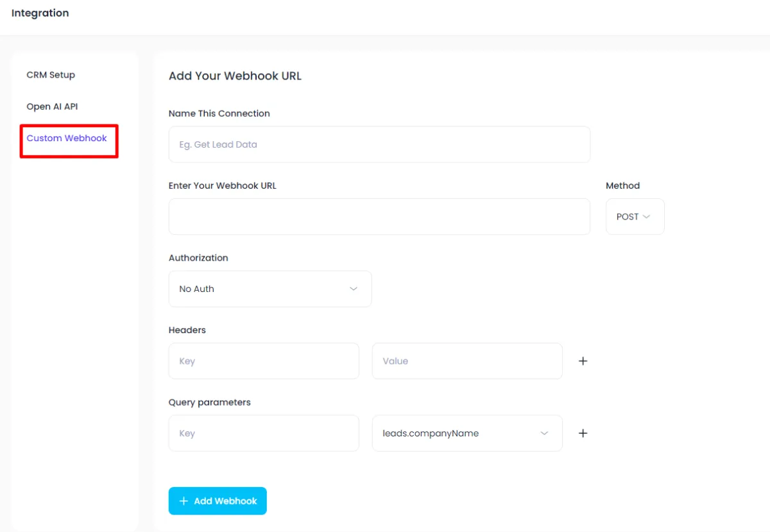The height and width of the screenshot is (532, 770).
Task: Click the Query parameters Key input
Action: pos(263,433)
